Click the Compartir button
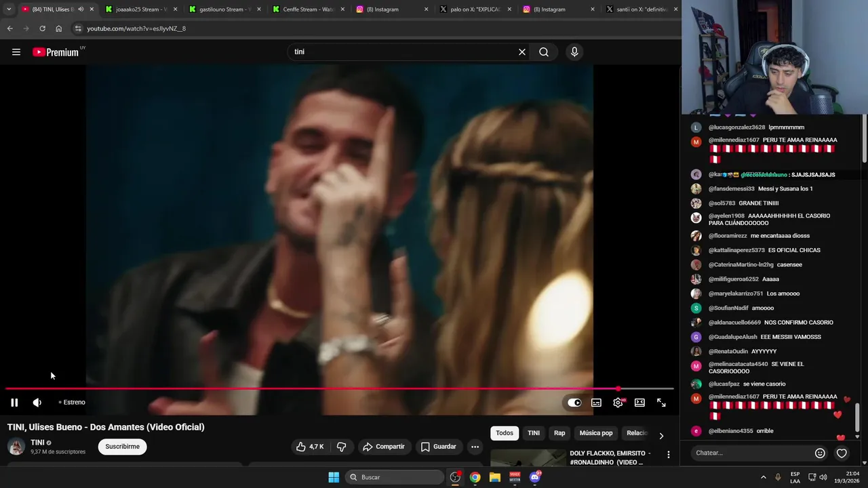 [384, 447]
